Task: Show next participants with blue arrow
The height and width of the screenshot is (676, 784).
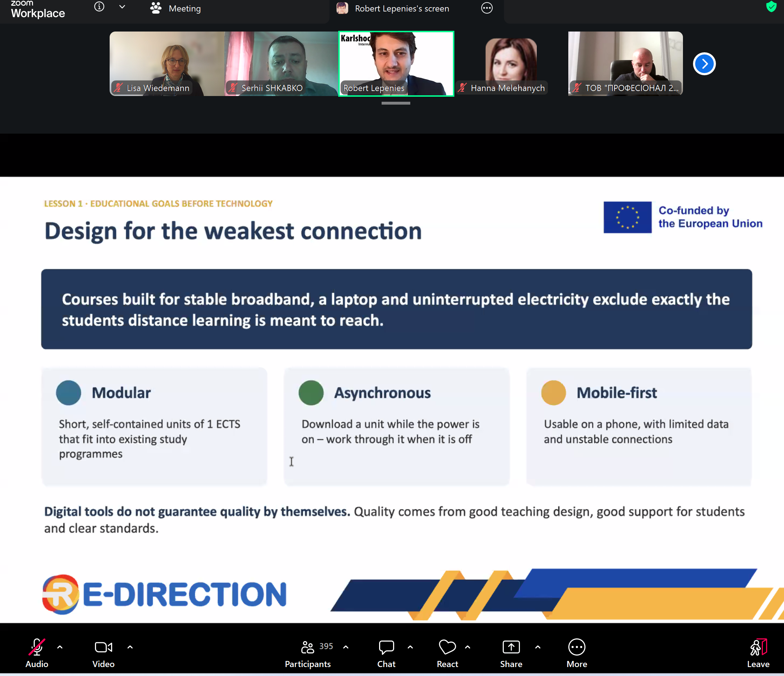Action: point(704,63)
